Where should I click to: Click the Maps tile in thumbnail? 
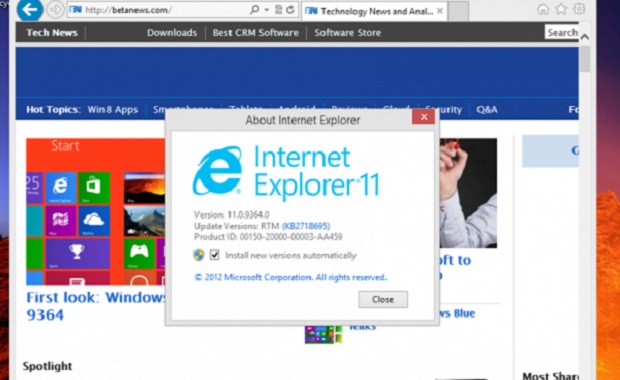click(x=60, y=220)
